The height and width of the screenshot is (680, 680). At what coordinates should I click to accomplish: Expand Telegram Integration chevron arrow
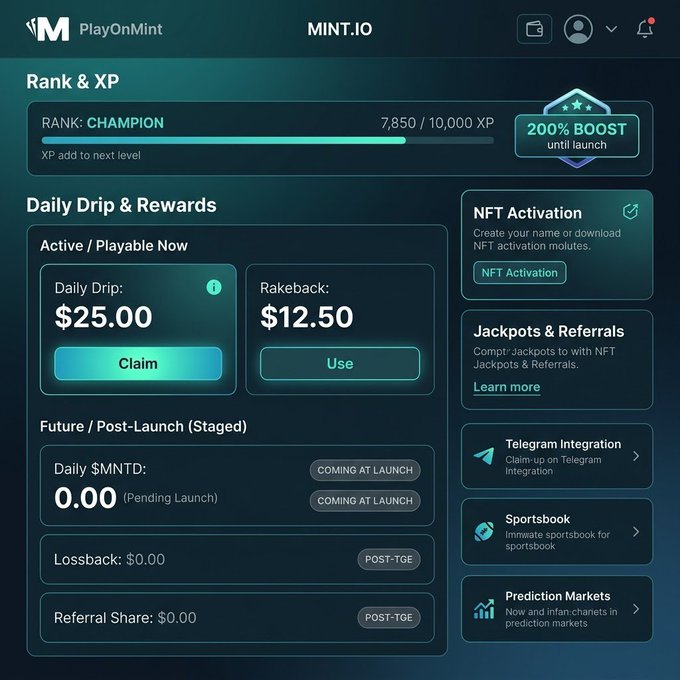click(636, 456)
